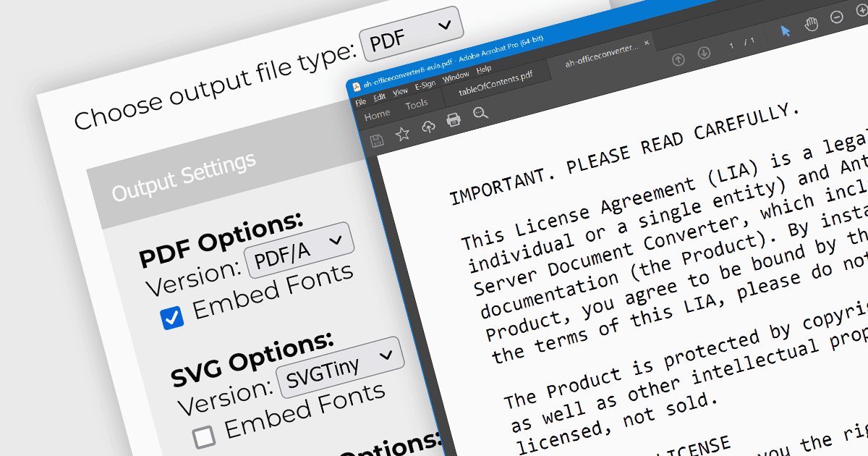Click the current page number field
Screen dimensions: 868x456
click(731, 46)
